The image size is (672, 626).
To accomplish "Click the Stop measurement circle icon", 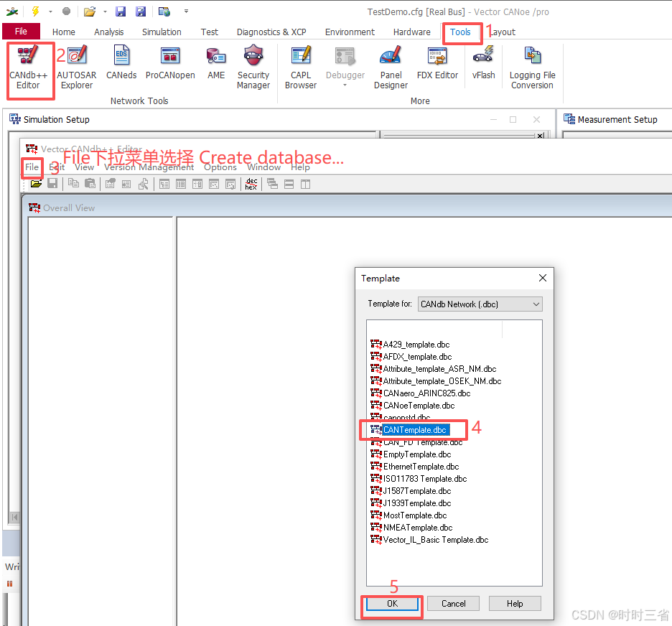I will 67,11.
